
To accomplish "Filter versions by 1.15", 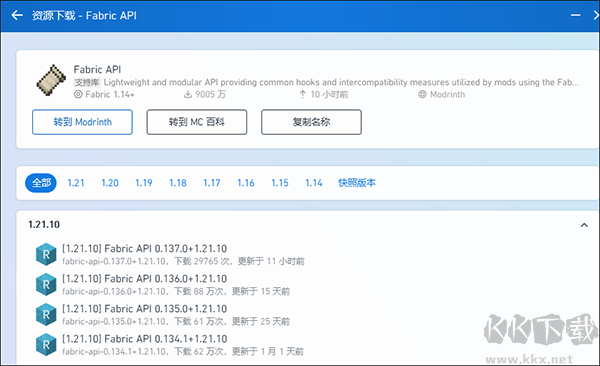I will click(x=280, y=183).
